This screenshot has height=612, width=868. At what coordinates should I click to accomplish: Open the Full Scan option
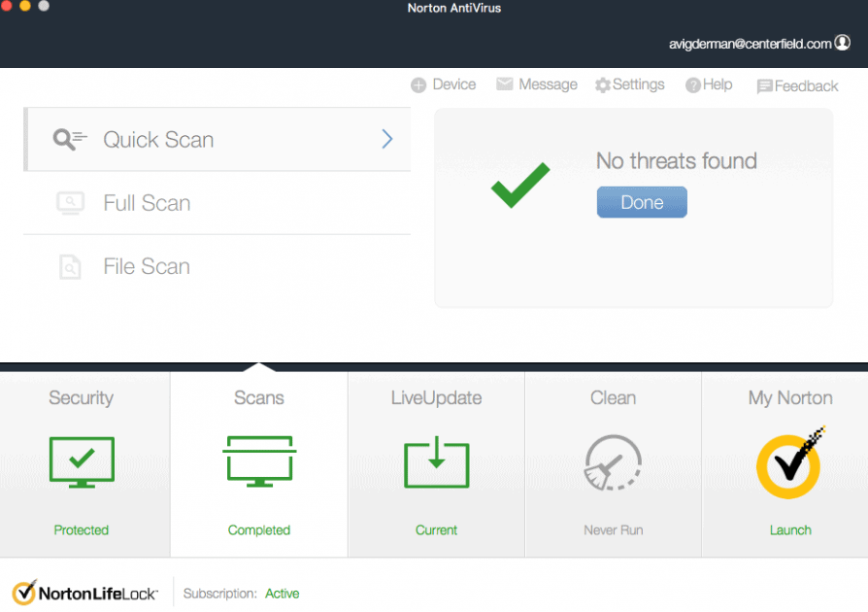tap(147, 203)
